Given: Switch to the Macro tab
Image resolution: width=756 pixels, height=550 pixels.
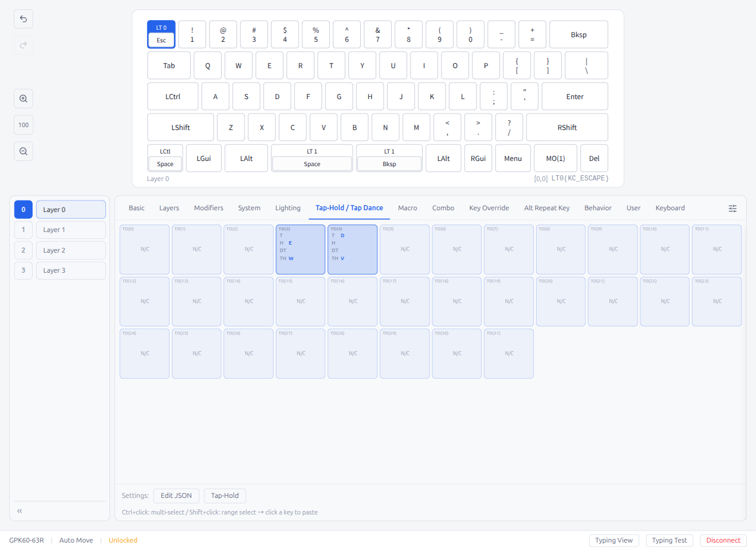Looking at the screenshot, I should pyautogui.click(x=407, y=208).
